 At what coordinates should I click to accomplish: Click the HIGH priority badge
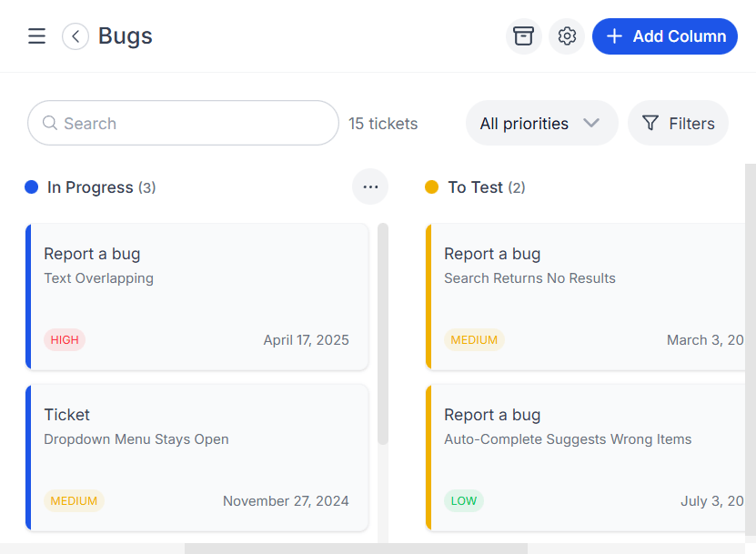65,340
